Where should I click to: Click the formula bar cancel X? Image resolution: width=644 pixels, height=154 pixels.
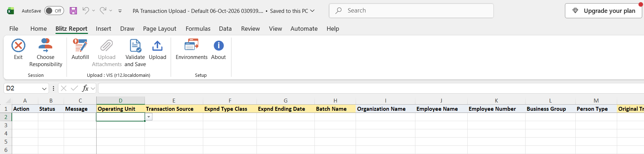click(x=64, y=88)
